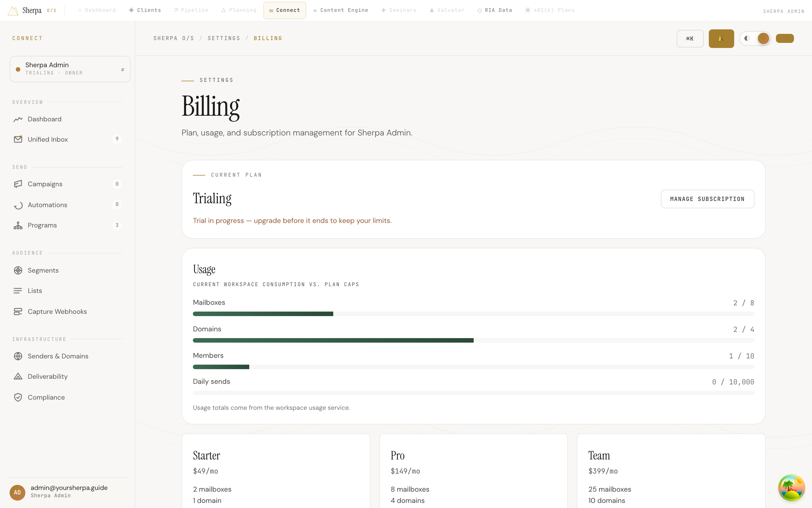The image size is (812, 508).
Task: Click the Valuator mountain icon
Action: point(432,10)
